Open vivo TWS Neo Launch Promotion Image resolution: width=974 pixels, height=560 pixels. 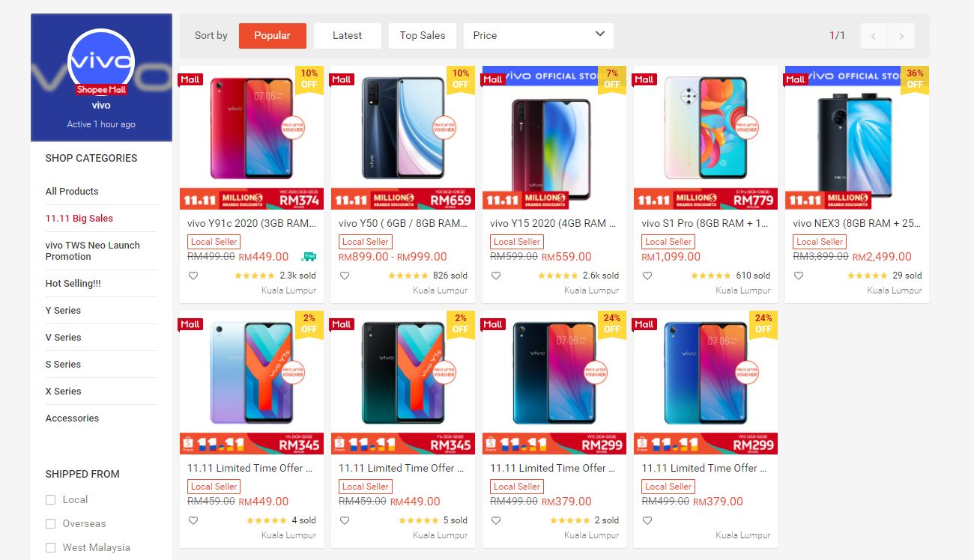click(93, 251)
